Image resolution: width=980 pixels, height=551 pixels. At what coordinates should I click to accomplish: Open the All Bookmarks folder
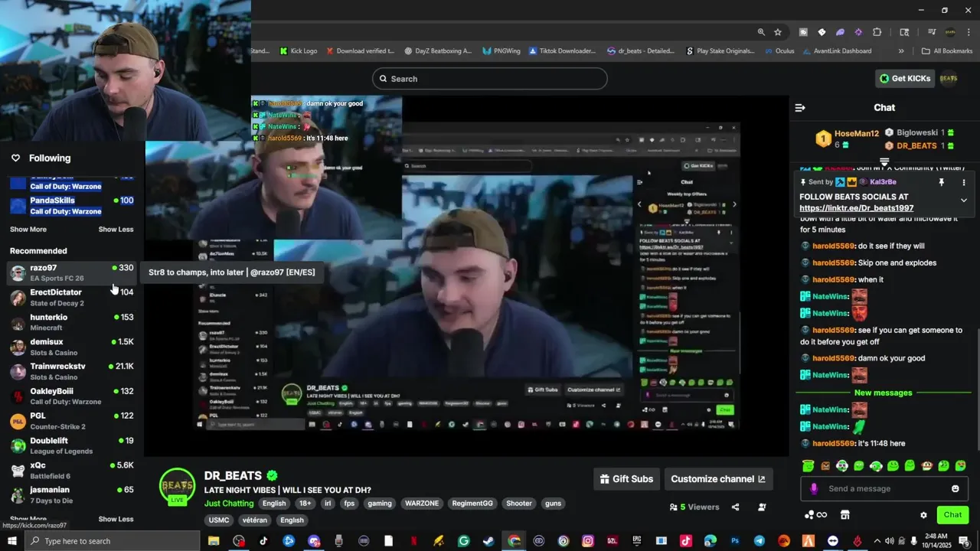(x=947, y=51)
